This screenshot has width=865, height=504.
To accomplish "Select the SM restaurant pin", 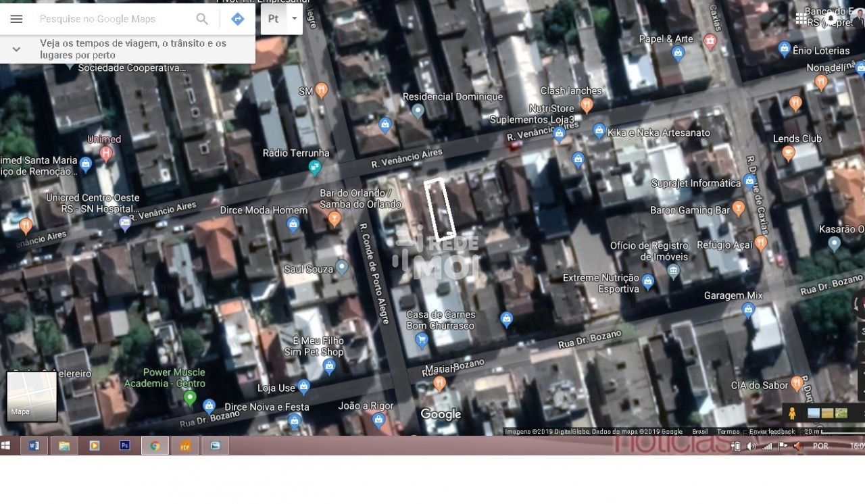I will pos(322,89).
